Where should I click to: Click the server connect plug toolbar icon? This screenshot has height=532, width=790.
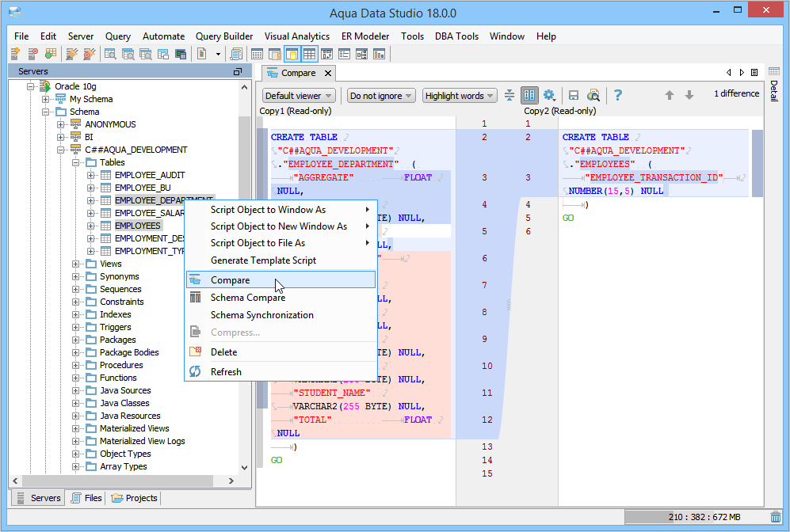72,53
